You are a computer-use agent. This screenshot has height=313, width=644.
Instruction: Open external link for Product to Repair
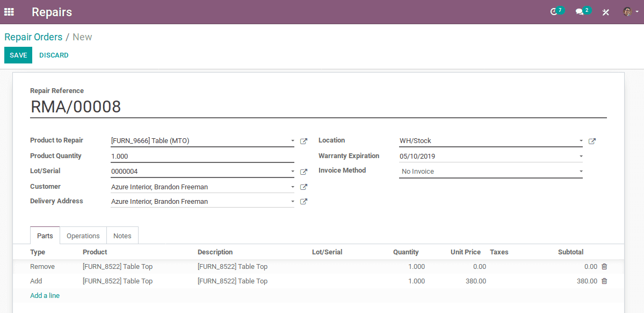pos(303,141)
